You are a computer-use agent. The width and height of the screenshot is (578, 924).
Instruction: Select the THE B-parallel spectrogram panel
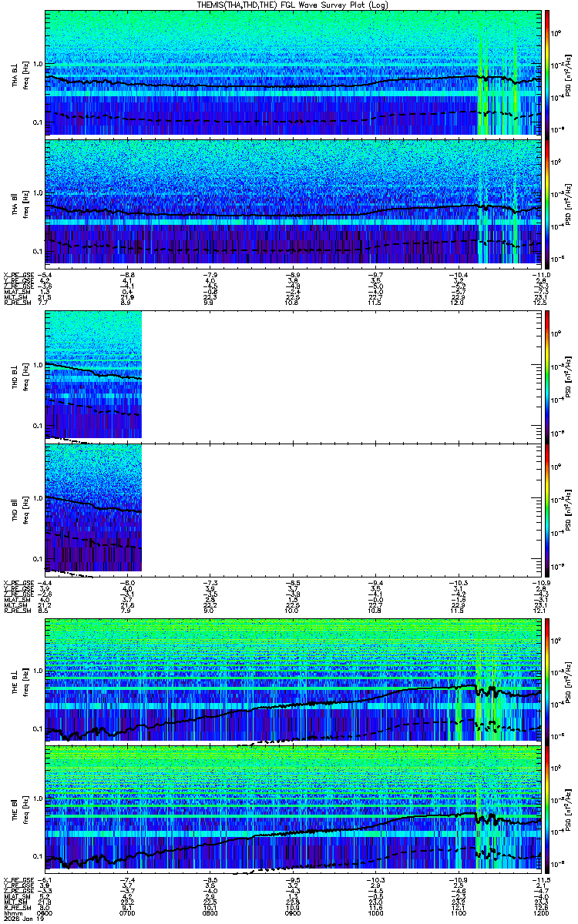[x=294, y=808]
